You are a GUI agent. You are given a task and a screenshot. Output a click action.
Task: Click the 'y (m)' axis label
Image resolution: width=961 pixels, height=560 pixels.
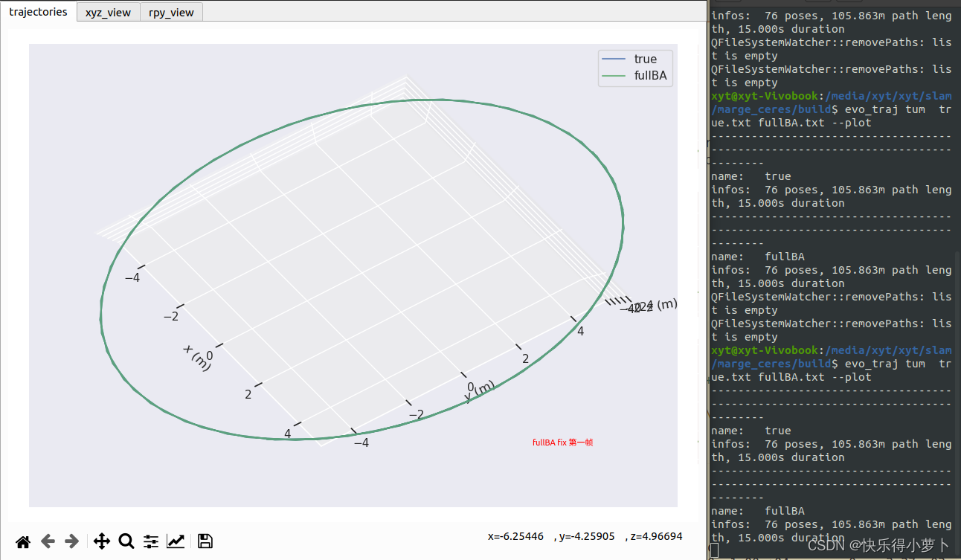coord(479,391)
